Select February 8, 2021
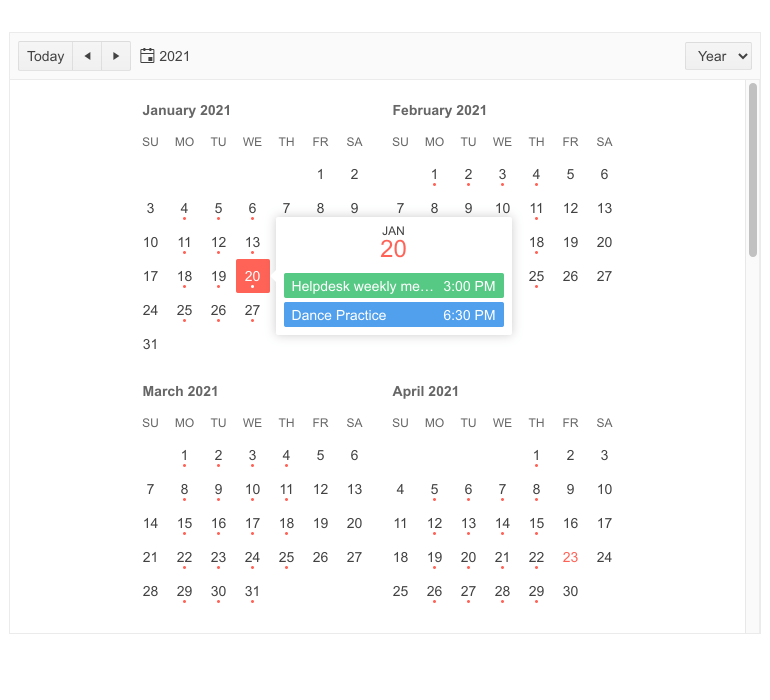 coord(435,208)
